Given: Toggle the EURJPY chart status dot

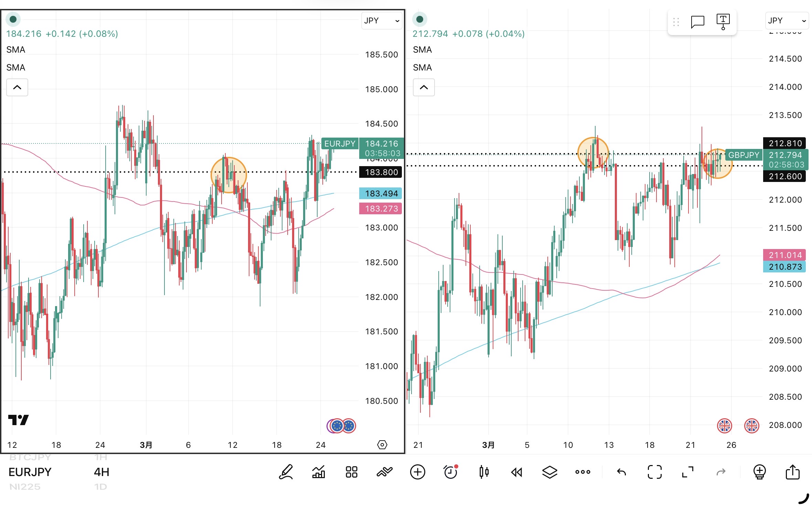Looking at the screenshot, I should [x=13, y=19].
